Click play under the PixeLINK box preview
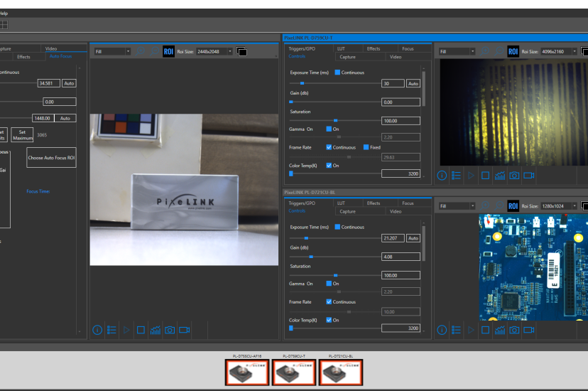588x391 pixels. coord(126,330)
